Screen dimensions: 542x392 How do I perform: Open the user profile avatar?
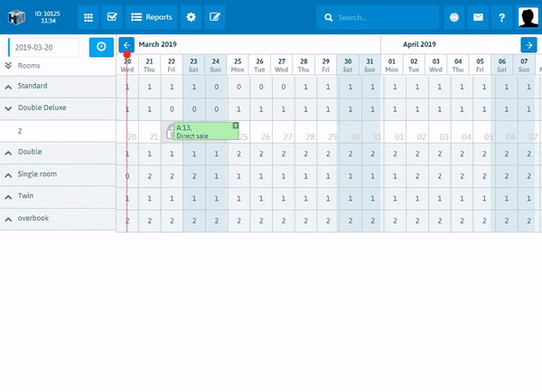click(x=528, y=17)
